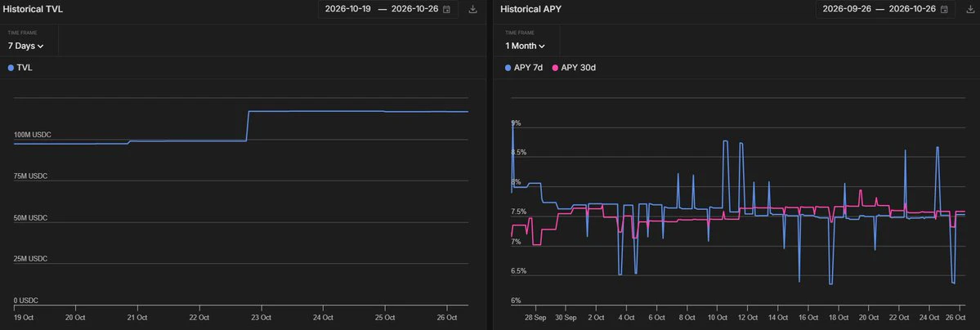
Task: Click the 23 Oct label on TVL axis
Action: [261, 318]
